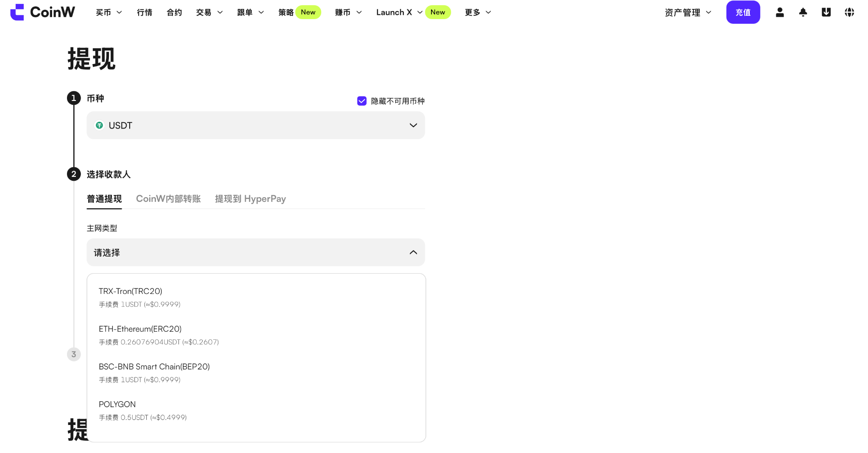Go to the CoinW home logo
868x453 pixels.
coord(42,12)
